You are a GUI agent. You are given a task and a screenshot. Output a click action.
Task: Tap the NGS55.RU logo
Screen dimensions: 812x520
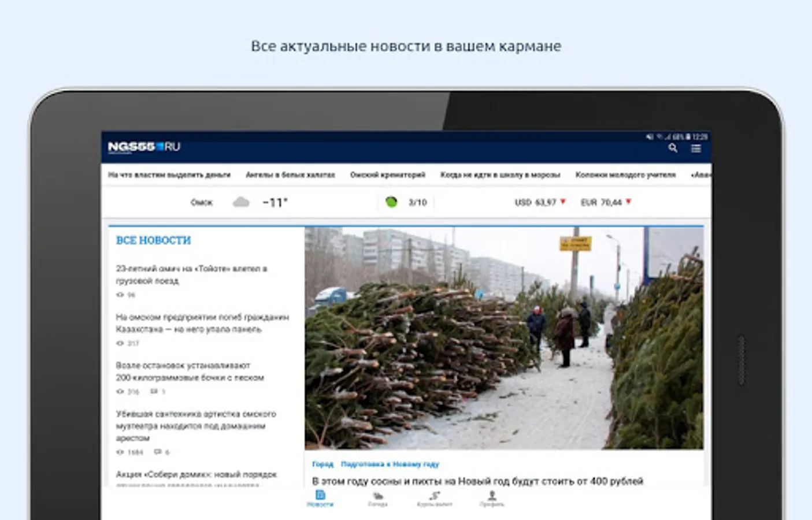[144, 147]
